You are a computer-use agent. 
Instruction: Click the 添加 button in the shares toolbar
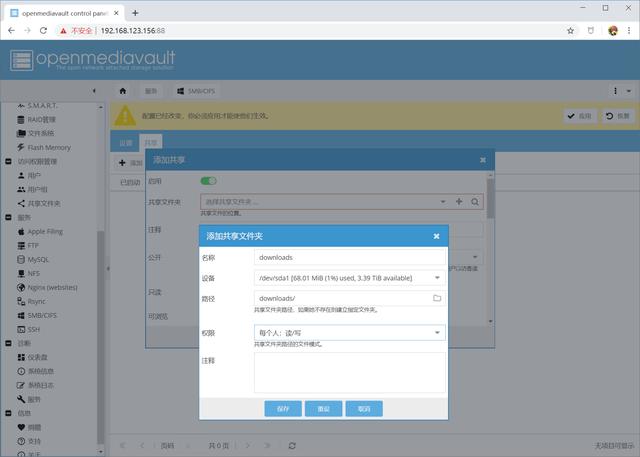(131, 163)
